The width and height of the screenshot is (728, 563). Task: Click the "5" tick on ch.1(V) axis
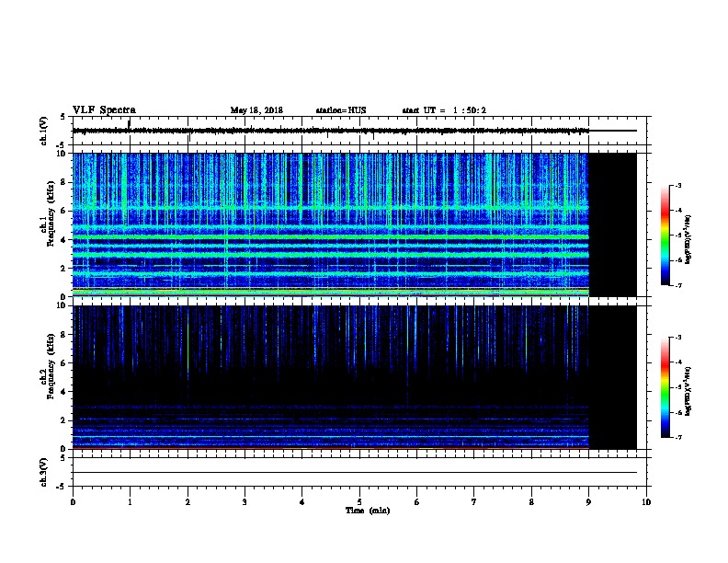pos(63,117)
